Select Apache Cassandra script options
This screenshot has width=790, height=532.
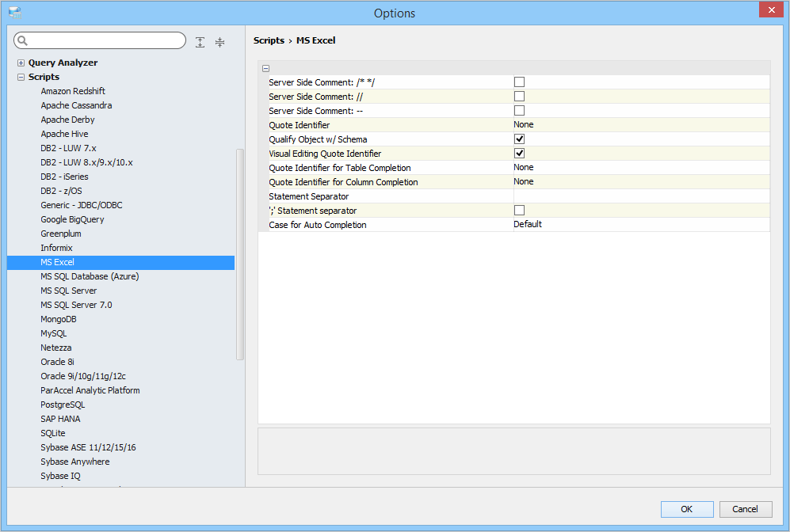76,105
